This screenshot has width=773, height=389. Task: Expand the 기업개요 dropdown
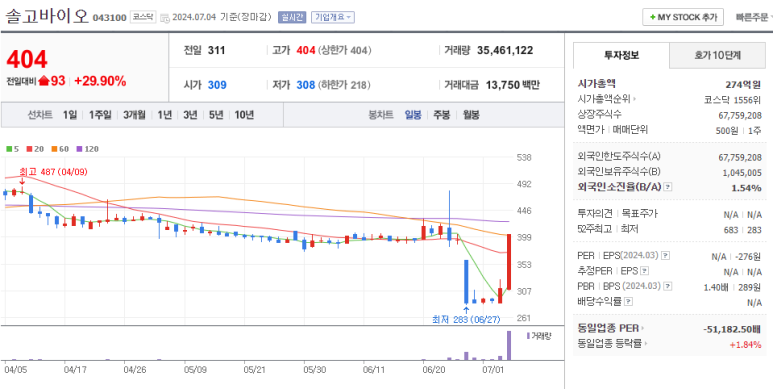[x=333, y=17]
